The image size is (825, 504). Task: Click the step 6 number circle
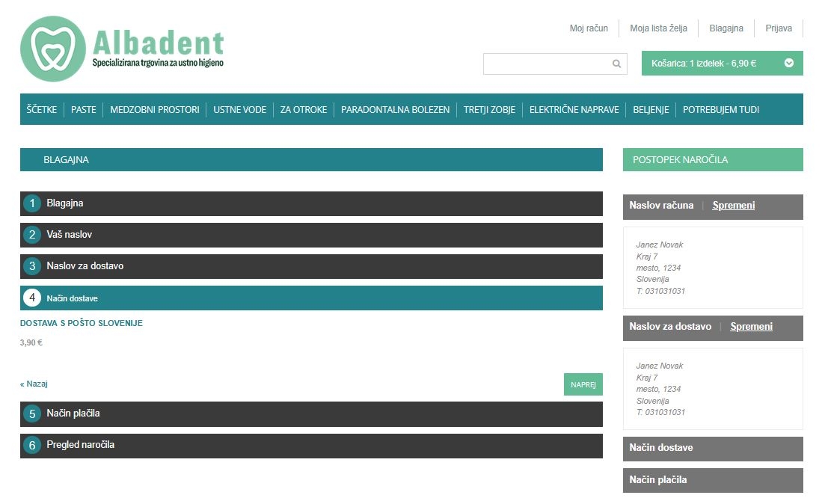click(32, 446)
